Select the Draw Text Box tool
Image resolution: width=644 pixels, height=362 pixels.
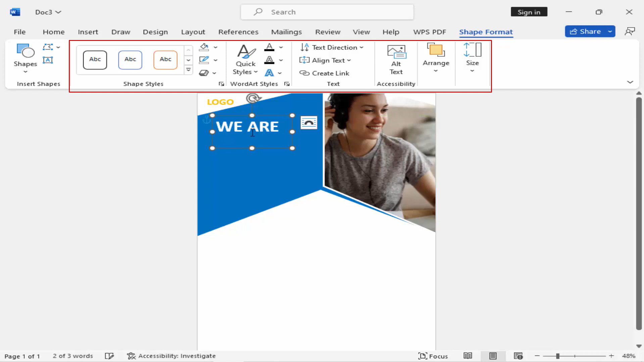tap(48, 60)
